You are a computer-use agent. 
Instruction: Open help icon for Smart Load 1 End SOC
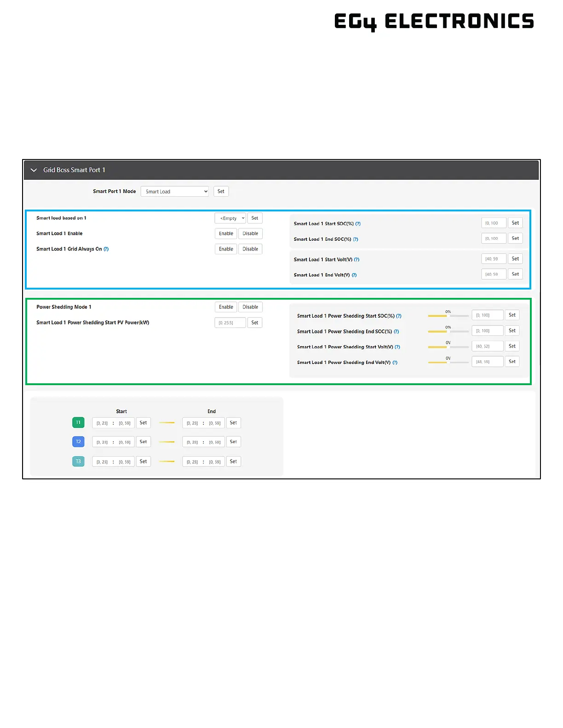click(x=356, y=239)
